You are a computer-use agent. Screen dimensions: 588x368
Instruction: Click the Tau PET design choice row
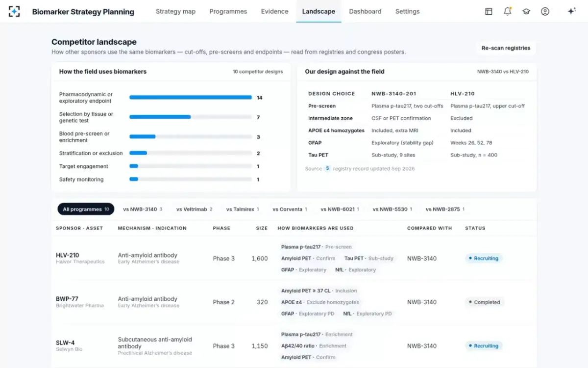416,155
